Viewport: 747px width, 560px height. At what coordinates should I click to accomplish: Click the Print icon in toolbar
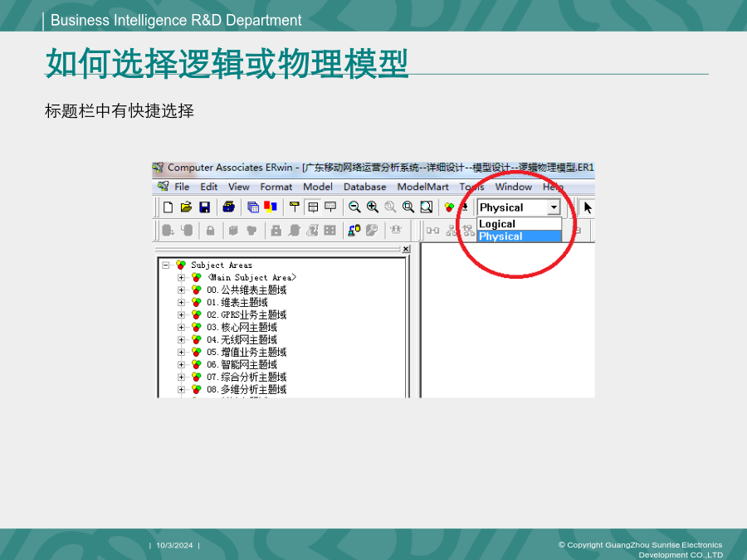pyautogui.click(x=229, y=207)
